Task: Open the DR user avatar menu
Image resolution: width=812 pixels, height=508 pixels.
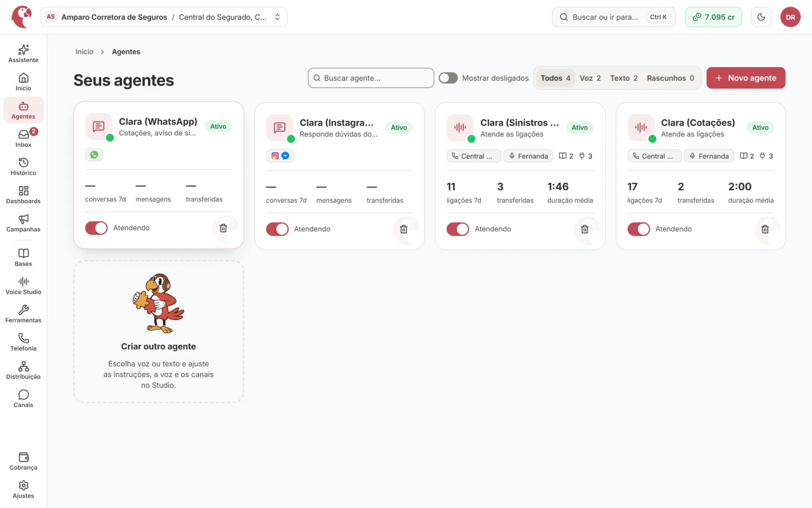Action: pyautogui.click(x=790, y=17)
